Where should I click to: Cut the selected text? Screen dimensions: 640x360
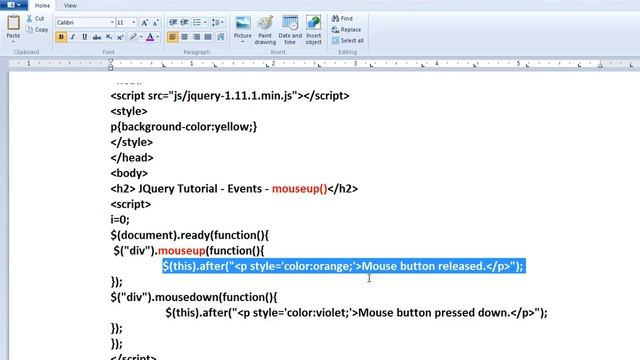point(36,18)
